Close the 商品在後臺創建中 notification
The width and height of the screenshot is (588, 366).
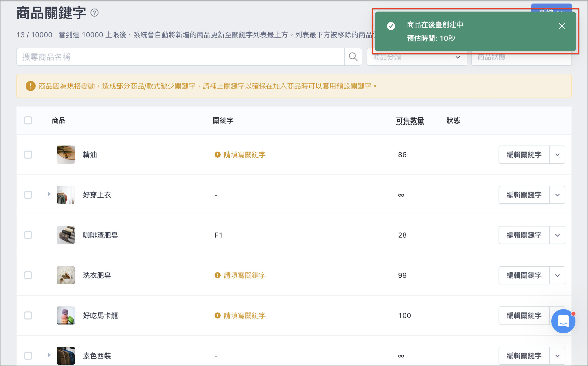[562, 26]
